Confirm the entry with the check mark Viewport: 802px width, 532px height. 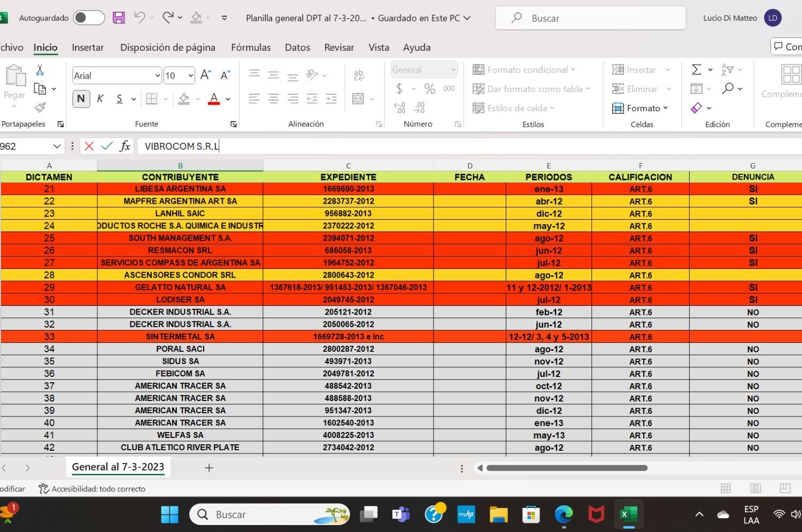(x=107, y=146)
